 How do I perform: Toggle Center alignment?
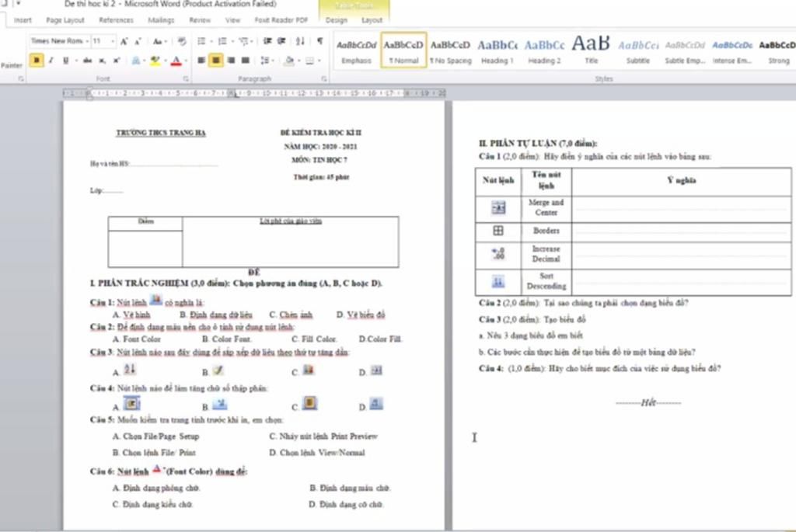coord(216,61)
